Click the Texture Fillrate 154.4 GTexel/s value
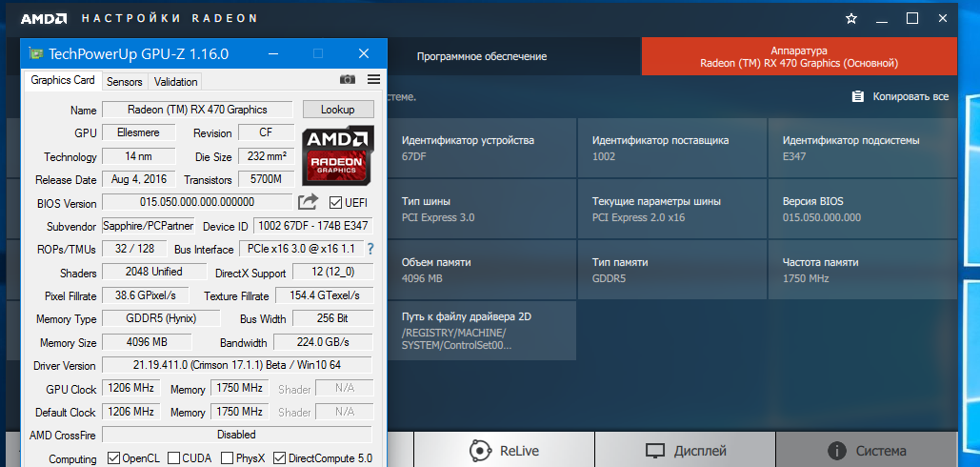Screen dimensions: 980x467 [324, 295]
